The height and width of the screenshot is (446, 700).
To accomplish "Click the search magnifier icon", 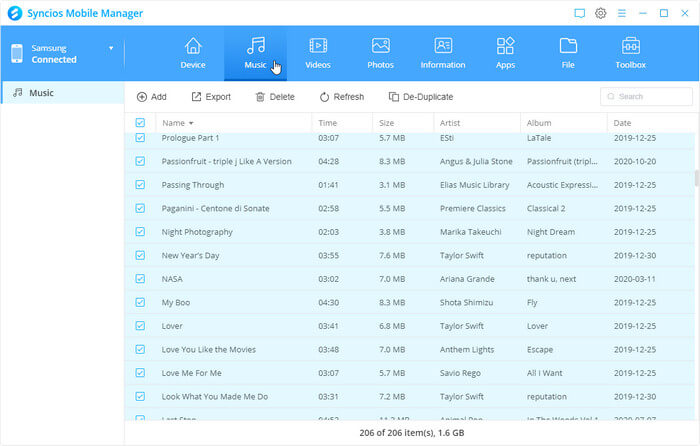I will coord(611,96).
